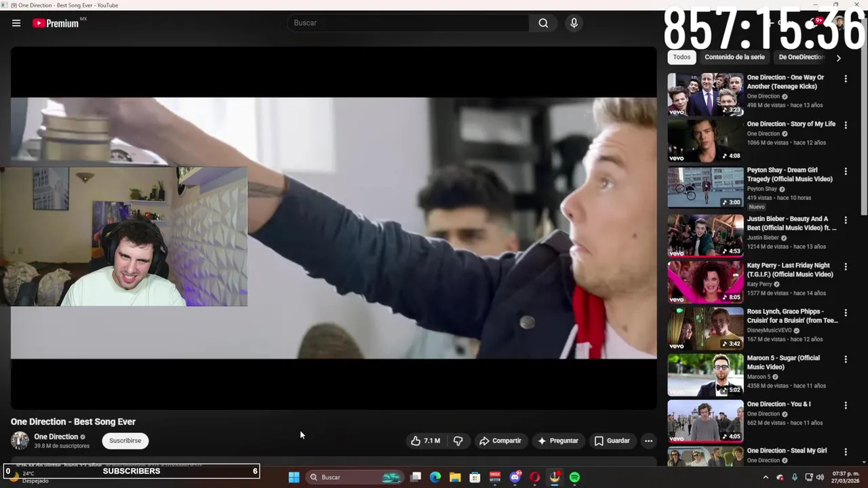Select the De OneDirection filter chip
The image size is (868, 488).
801,58
